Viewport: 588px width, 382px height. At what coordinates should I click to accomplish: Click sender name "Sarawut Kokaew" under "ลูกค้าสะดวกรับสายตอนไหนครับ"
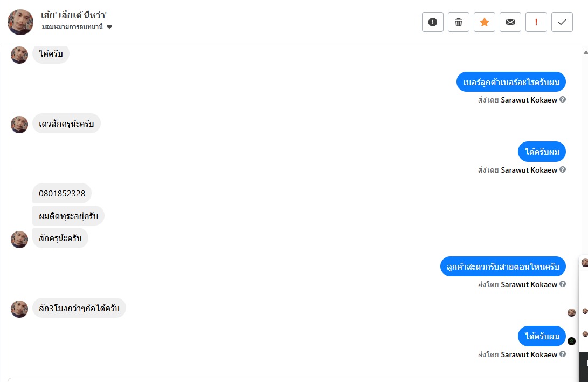(529, 284)
